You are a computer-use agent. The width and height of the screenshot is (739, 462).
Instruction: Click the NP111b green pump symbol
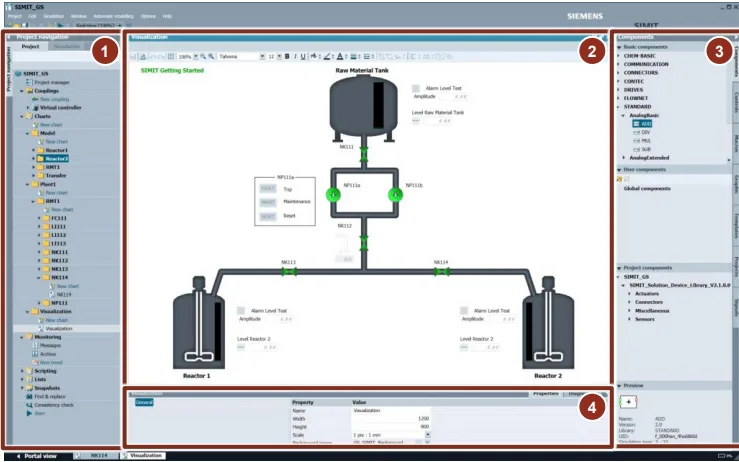coord(395,194)
